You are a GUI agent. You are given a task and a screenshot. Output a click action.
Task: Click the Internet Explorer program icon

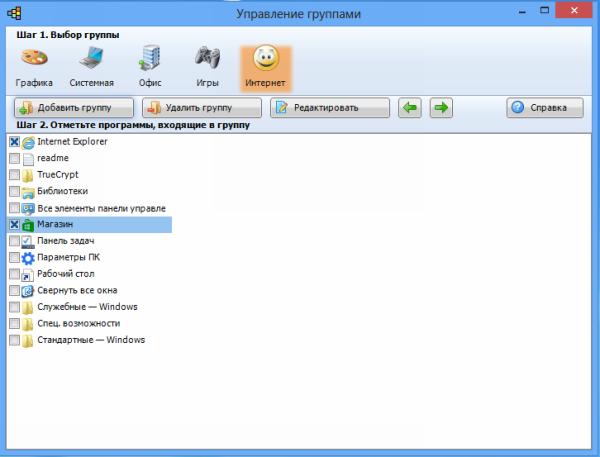(28, 142)
